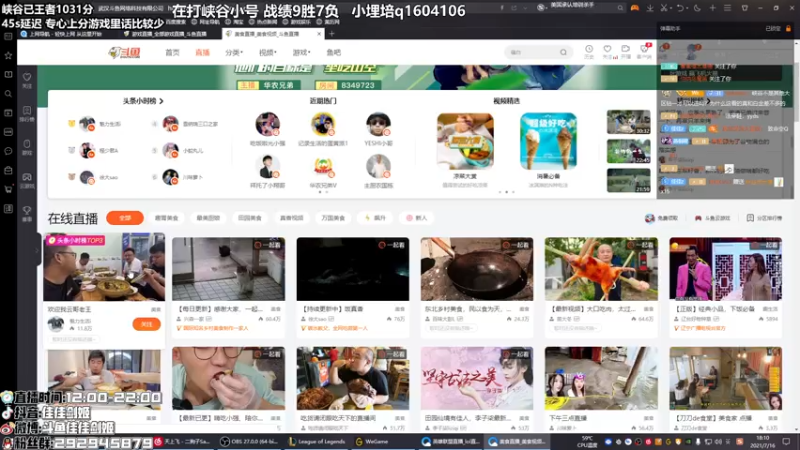This screenshot has width=800, height=450.
Task: Expand the 视频 dropdown menu
Action: click(267, 53)
